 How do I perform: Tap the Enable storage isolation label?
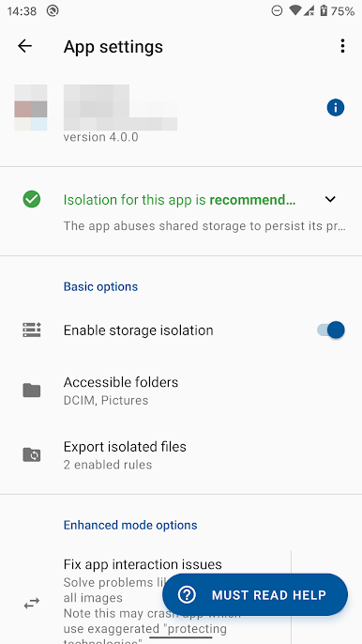pyautogui.click(x=138, y=330)
